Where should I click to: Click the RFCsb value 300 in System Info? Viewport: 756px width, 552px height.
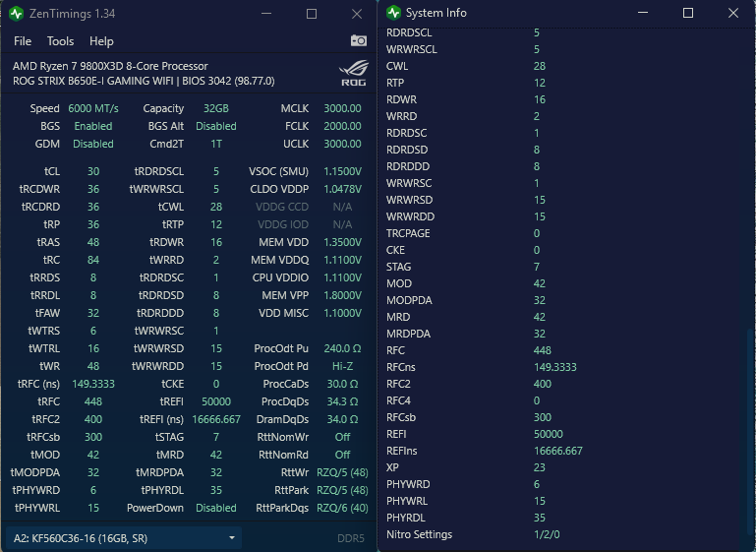(543, 417)
